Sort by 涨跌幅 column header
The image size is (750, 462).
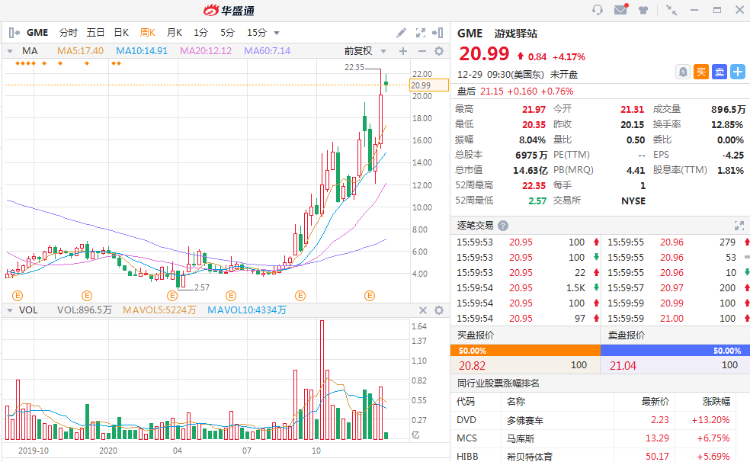click(x=716, y=402)
